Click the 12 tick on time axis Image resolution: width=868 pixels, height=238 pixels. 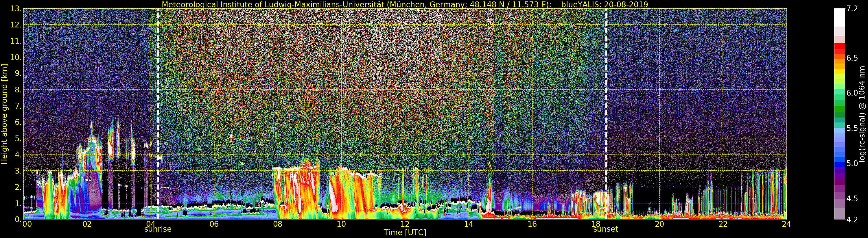(x=405, y=224)
